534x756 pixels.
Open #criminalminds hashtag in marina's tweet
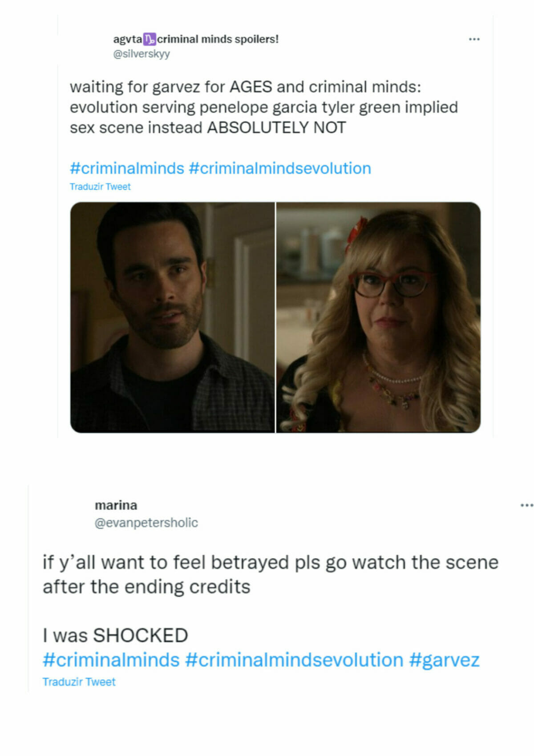(x=111, y=660)
